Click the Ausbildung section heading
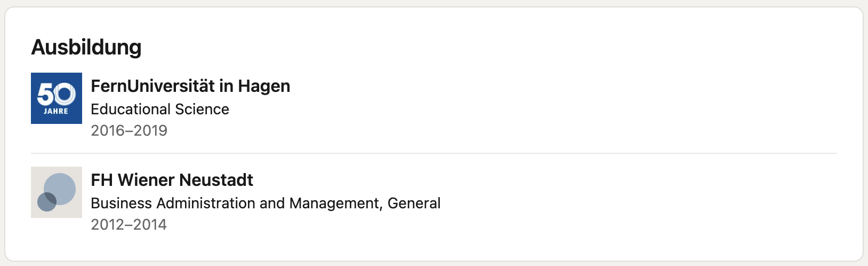 pos(86,47)
